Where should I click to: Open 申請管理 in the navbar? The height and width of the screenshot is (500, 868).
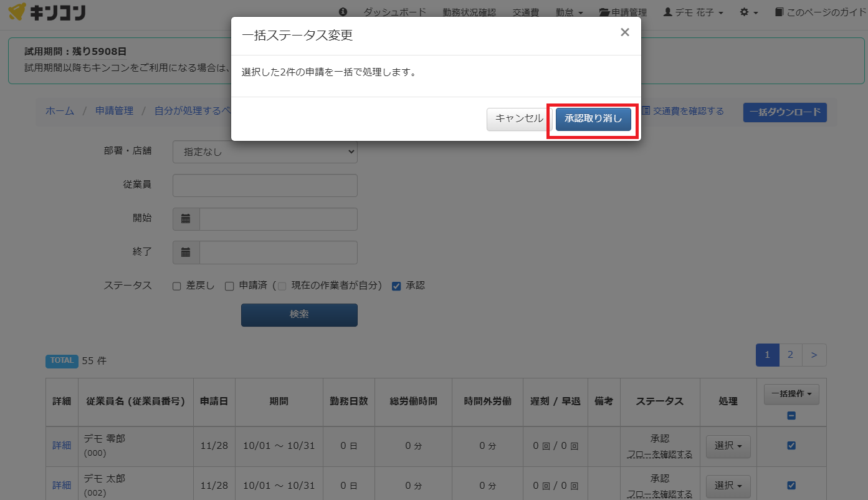623,12
